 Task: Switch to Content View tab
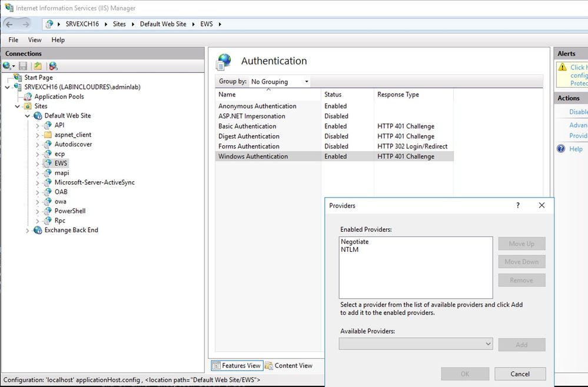pyautogui.click(x=289, y=365)
